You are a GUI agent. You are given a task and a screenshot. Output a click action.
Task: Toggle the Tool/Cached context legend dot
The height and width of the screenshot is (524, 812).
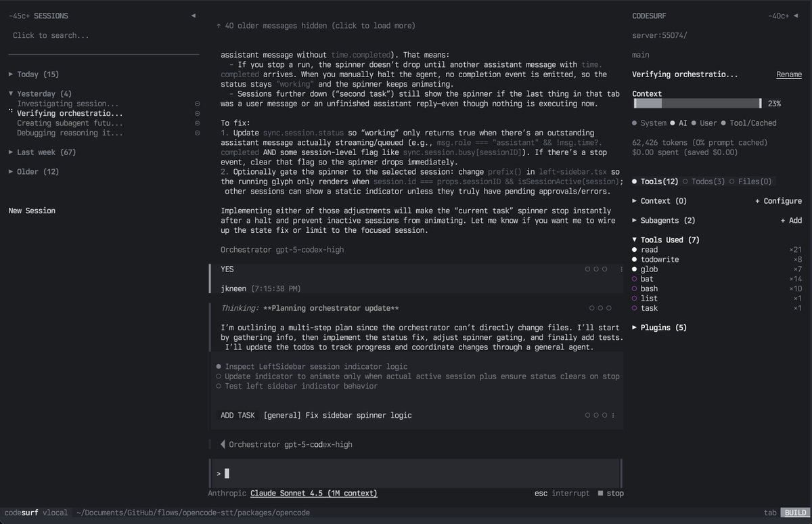pos(723,123)
